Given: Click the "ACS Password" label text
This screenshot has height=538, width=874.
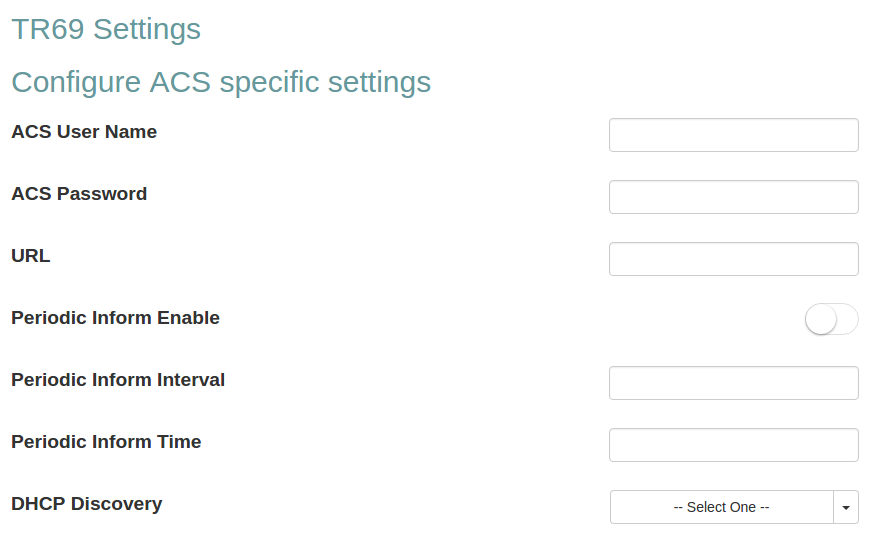Looking at the screenshot, I should (x=79, y=194).
